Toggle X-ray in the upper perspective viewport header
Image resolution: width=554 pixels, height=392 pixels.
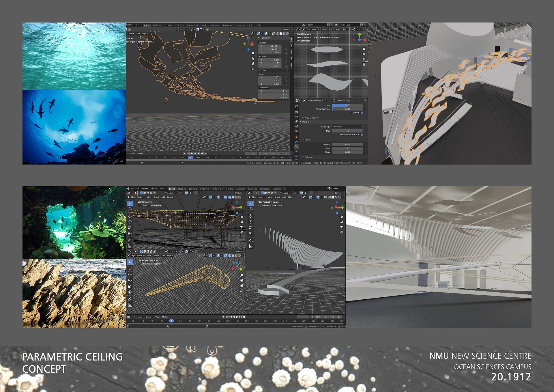273,33
